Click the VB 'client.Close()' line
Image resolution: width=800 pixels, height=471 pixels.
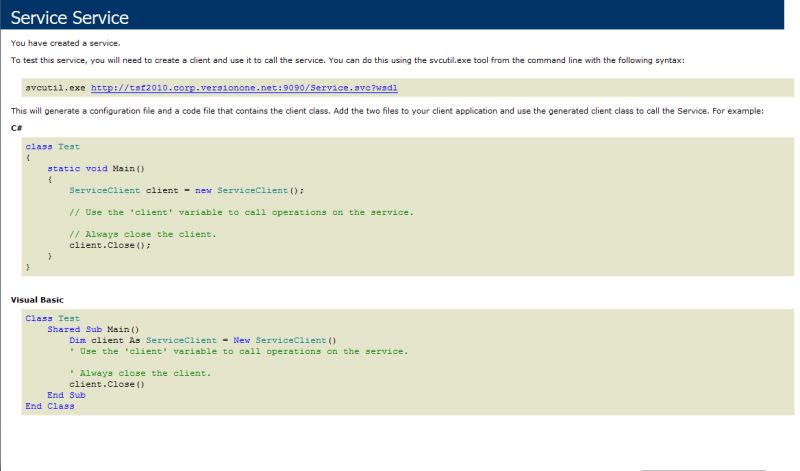click(x=107, y=384)
